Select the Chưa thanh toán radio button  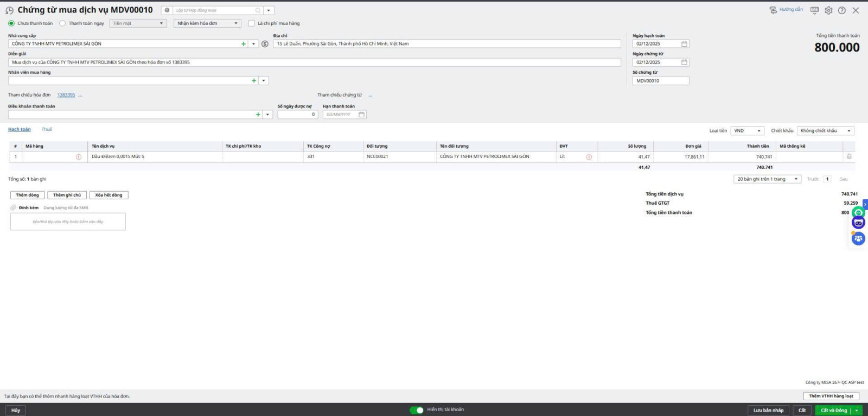pyautogui.click(x=11, y=23)
